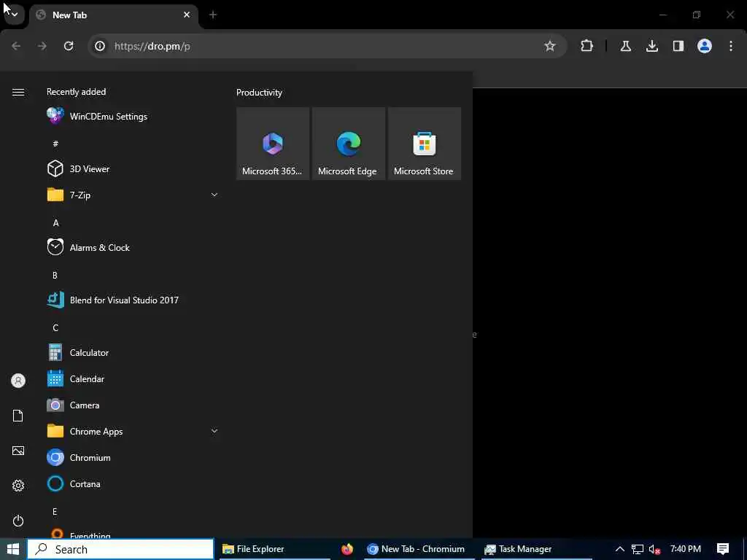Image resolution: width=747 pixels, height=560 pixels.
Task: View site information icon
Action: [99, 46]
